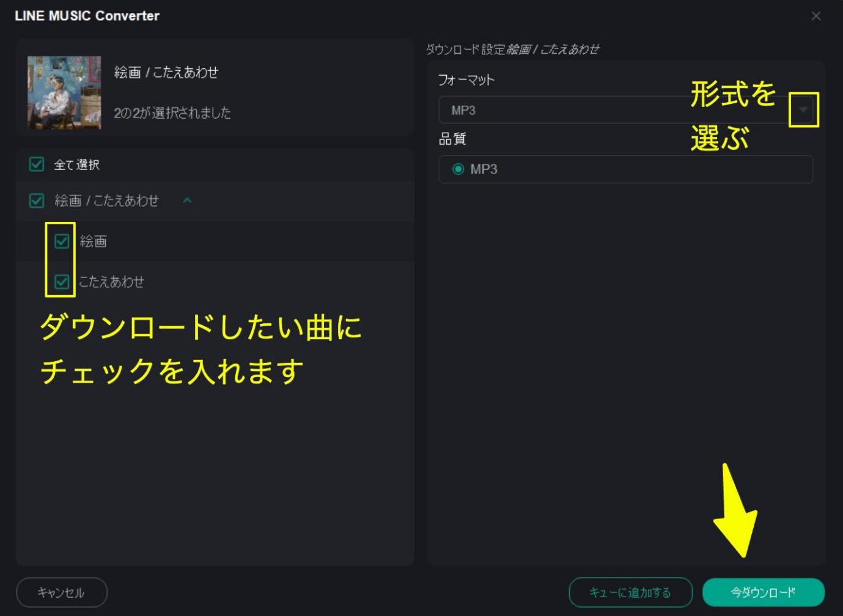Click the album title beside the cover
The height and width of the screenshot is (616, 843).
click(x=166, y=72)
